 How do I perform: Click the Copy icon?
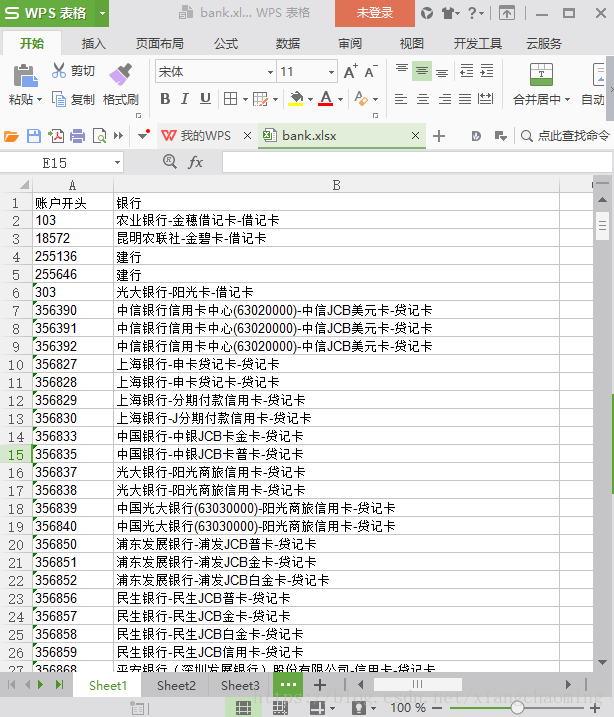(x=59, y=99)
